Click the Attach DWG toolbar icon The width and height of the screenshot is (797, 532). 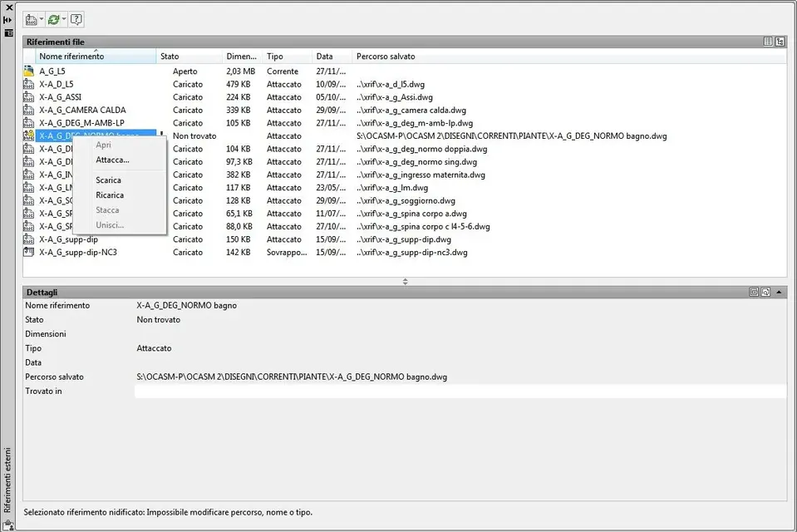31,20
